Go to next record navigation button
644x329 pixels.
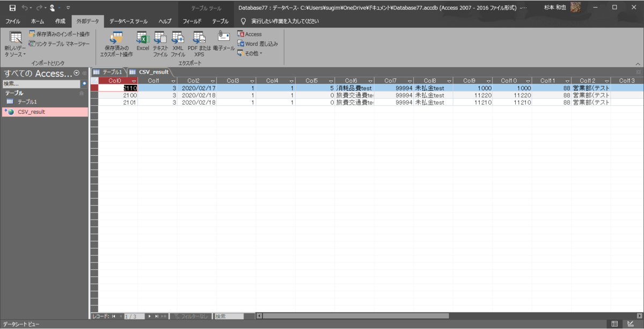(x=150, y=317)
